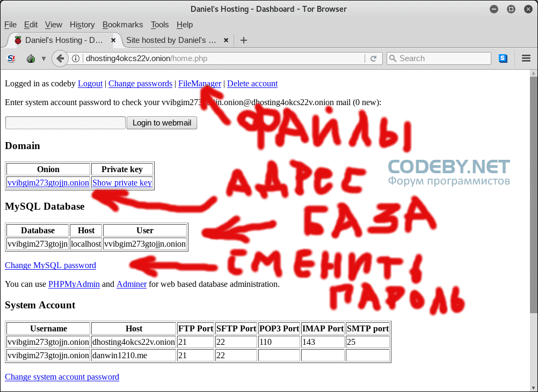
Task: Click the scrollbar up arrow
Action: point(533,73)
